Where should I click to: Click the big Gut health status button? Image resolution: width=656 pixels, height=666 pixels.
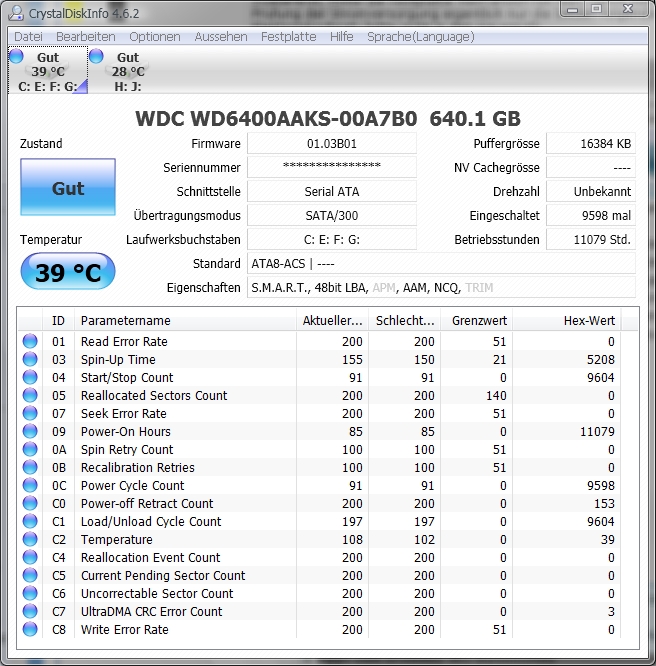pyautogui.click(x=68, y=187)
